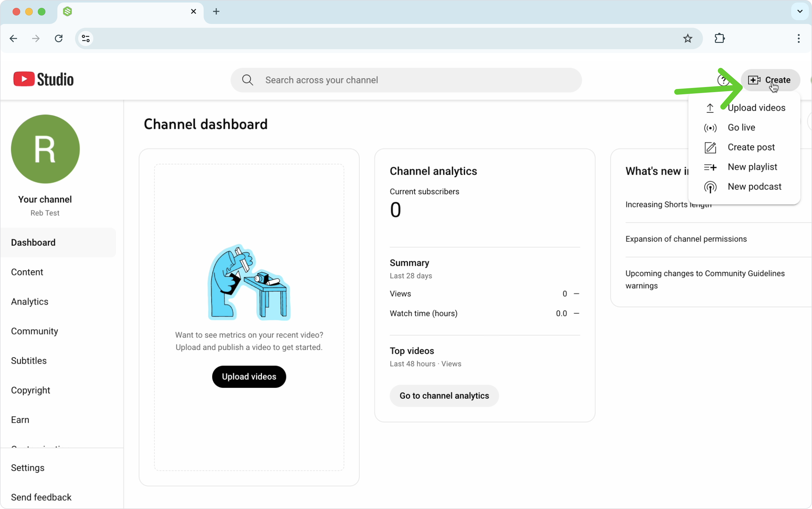Bookmark page with star icon
The width and height of the screenshot is (812, 509).
pos(687,39)
